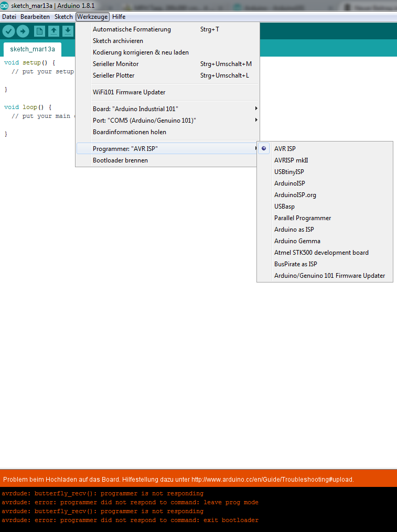Image resolution: width=397 pixels, height=532 pixels.
Task: Open the Hilfe menu
Action: 119,17
